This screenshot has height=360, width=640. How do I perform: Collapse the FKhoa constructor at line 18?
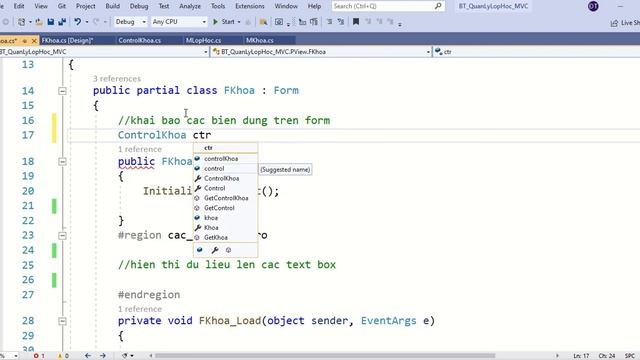[x=62, y=162]
